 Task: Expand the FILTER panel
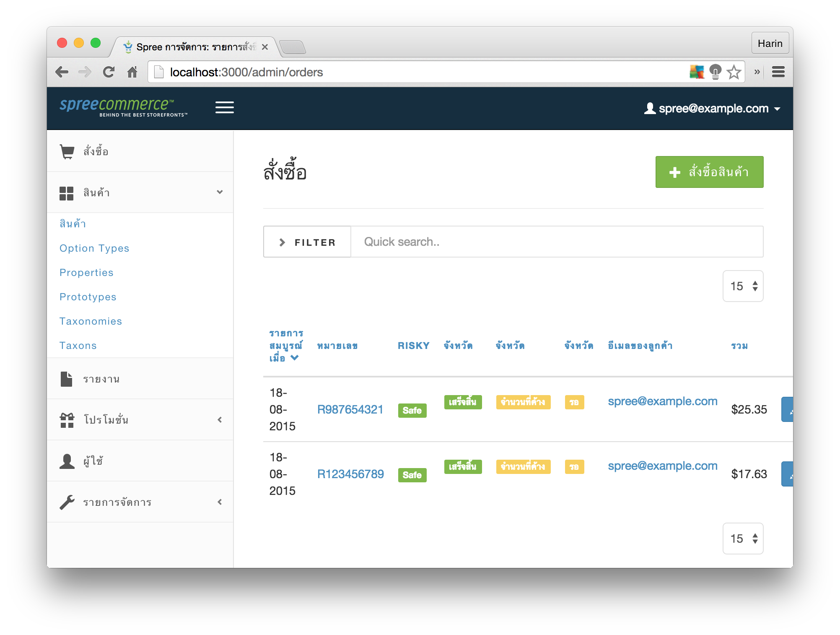(307, 242)
